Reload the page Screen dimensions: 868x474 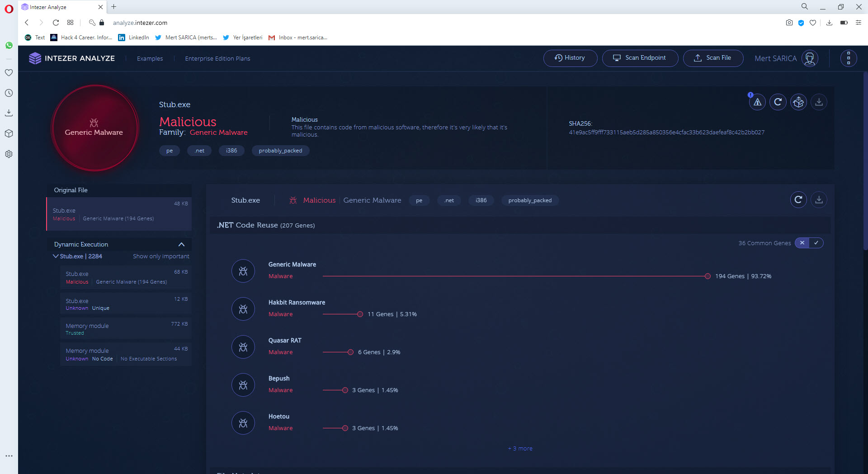[56, 23]
